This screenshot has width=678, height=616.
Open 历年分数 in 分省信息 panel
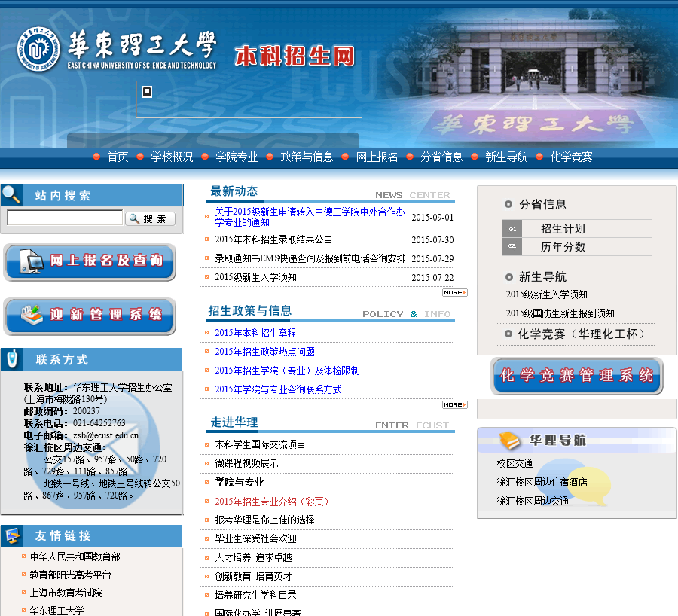563,247
